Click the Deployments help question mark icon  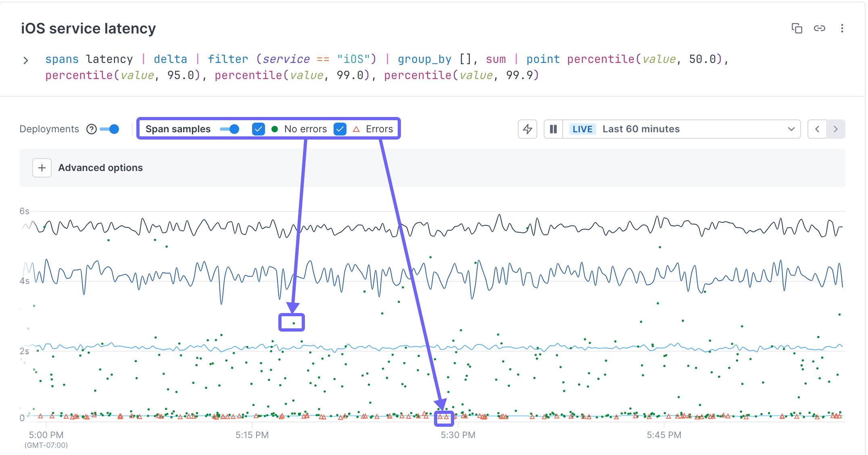[x=91, y=129]
